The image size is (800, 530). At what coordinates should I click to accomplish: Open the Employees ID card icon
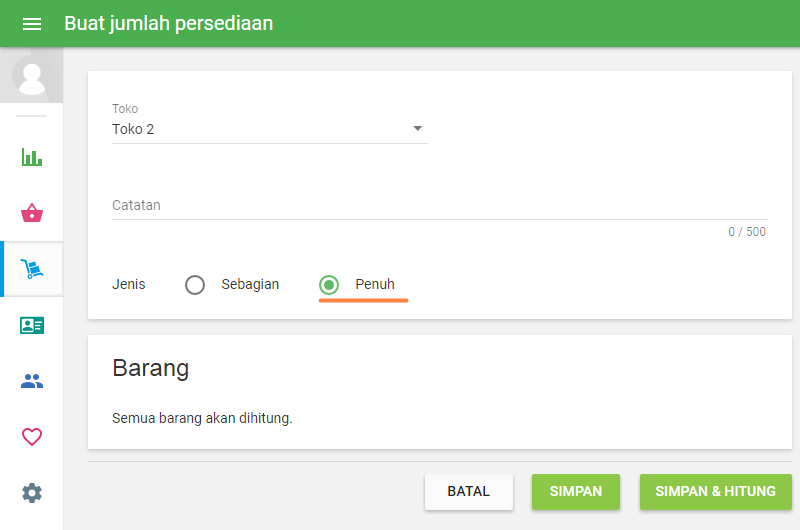32,325
